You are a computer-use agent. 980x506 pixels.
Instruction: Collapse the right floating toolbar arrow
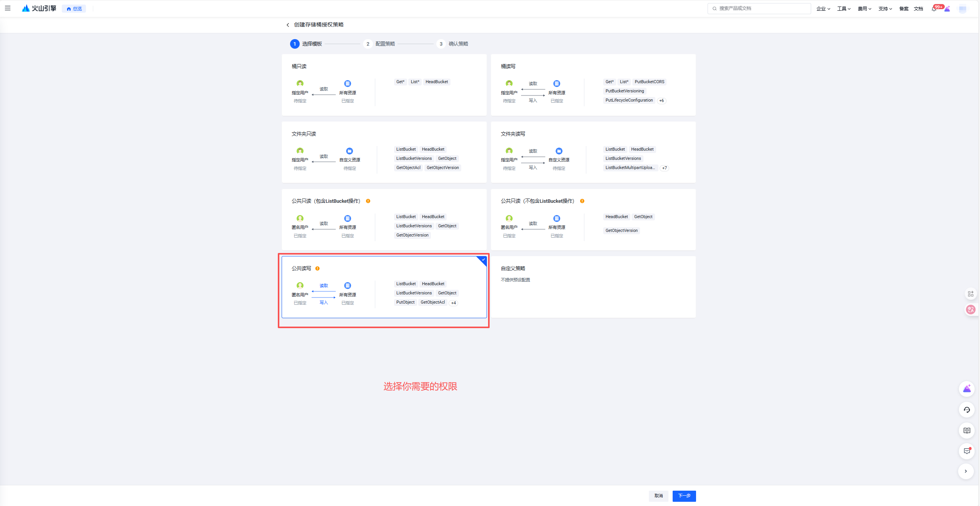pos(966,472)
